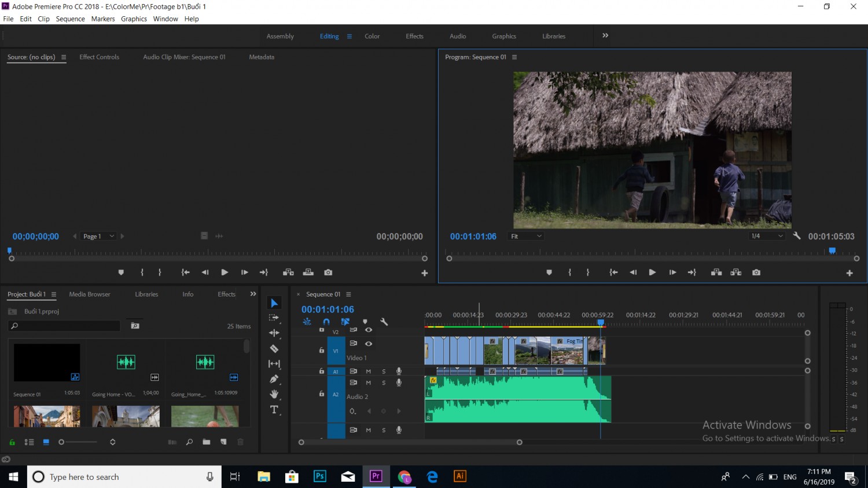
Task: Select the Selection tool arrow
Action: 274,303
